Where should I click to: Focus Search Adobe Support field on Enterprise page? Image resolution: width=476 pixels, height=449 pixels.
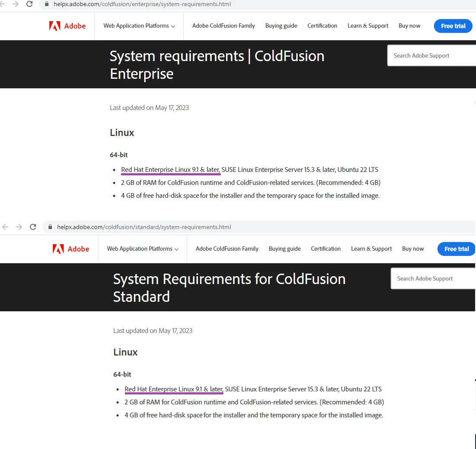click(x=432, y=55)
